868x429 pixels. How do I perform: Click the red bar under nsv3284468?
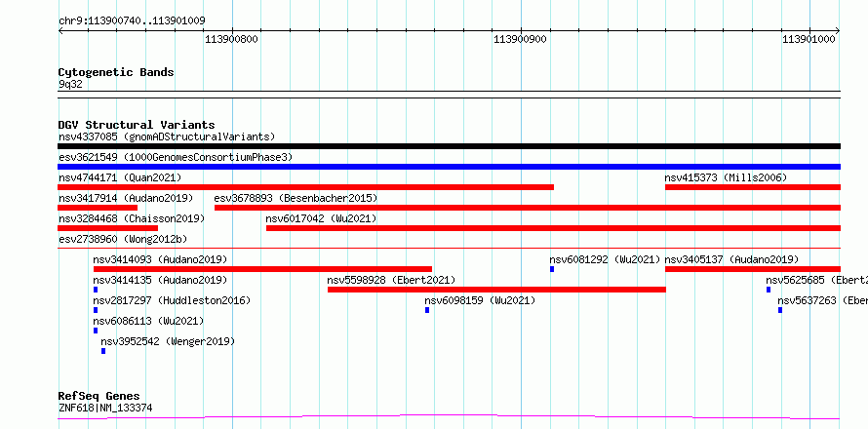tap(107, 228)
